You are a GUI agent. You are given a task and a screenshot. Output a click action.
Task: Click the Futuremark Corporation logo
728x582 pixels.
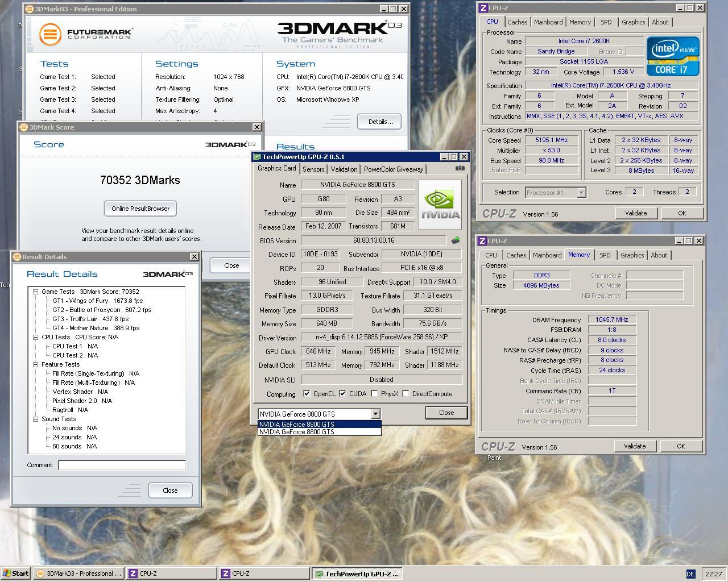(85, 34)
